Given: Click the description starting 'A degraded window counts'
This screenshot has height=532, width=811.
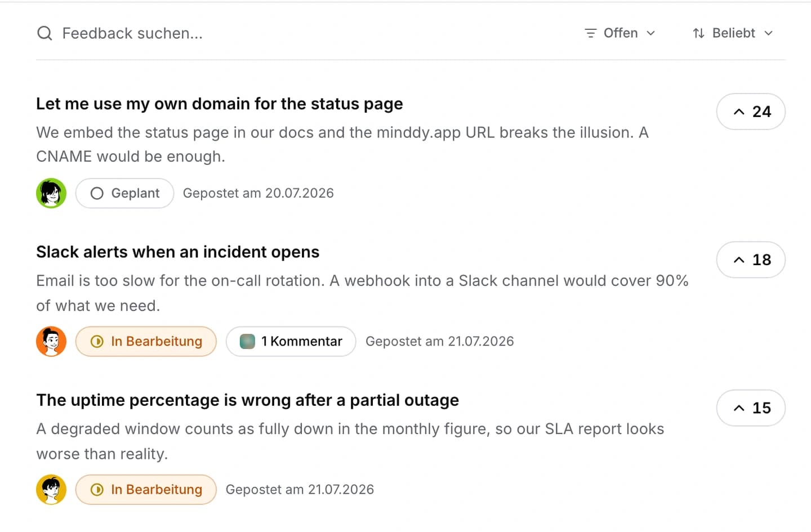Looking at the screenshot, I should (350, 441).
